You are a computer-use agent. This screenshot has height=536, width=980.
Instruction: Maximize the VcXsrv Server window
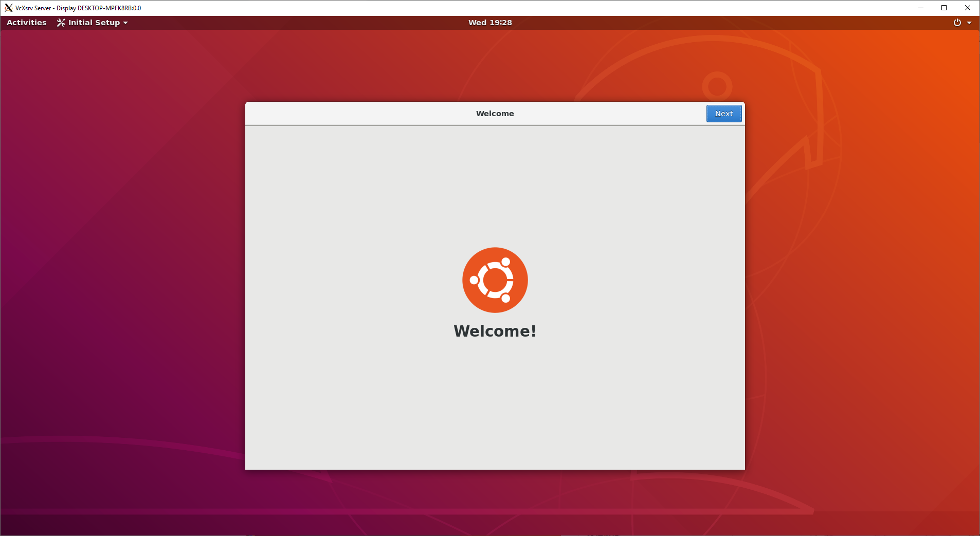pos(944,8)
